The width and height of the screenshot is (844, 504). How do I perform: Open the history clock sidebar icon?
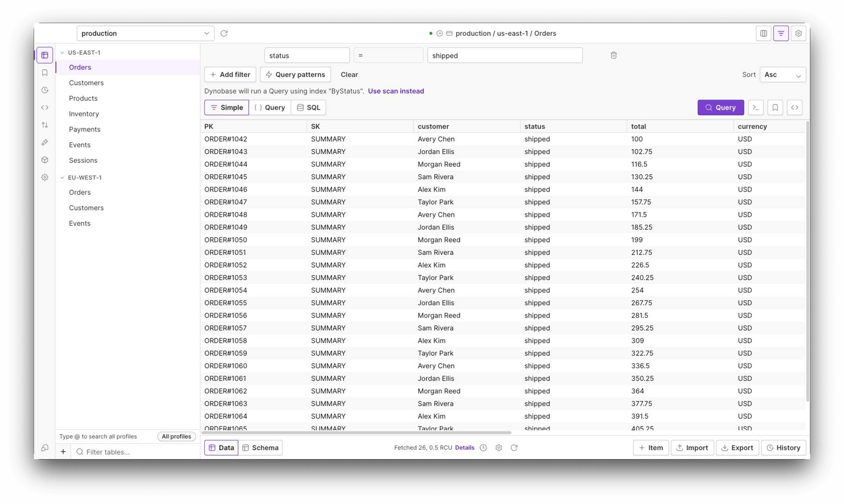coord(45,90)
